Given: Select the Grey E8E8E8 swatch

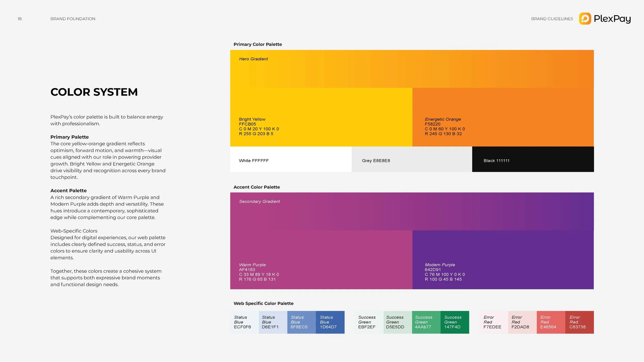Looking at the screenshot, I should click(x=412, y=159).
